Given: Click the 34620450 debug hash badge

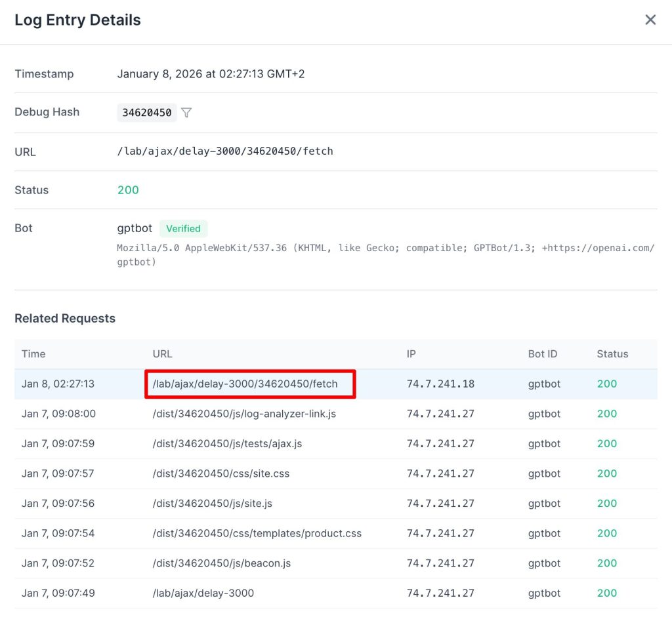Looking at the screenshot, I should (147, 113).
